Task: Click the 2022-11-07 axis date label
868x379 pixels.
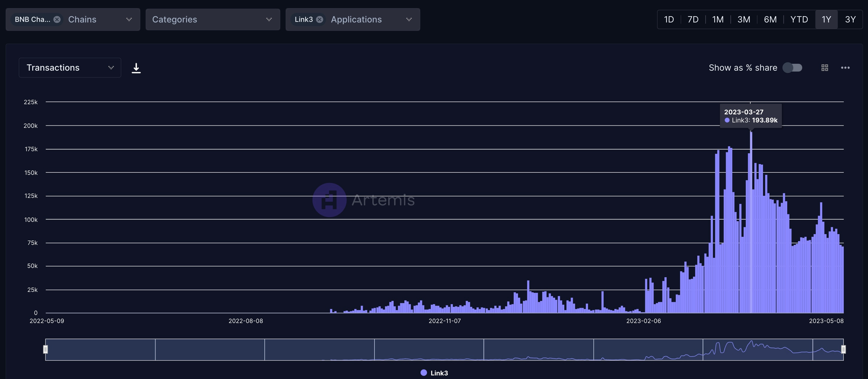Action: (x=444, y=321)
